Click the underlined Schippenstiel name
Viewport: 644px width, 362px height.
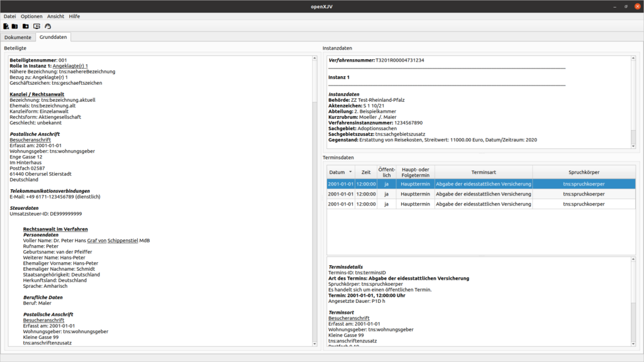click(x=123, y=241)
